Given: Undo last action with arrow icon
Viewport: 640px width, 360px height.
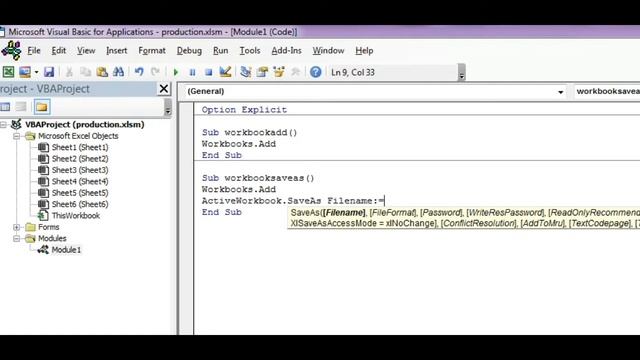Looking at the screenshot, I should [139, 72].
